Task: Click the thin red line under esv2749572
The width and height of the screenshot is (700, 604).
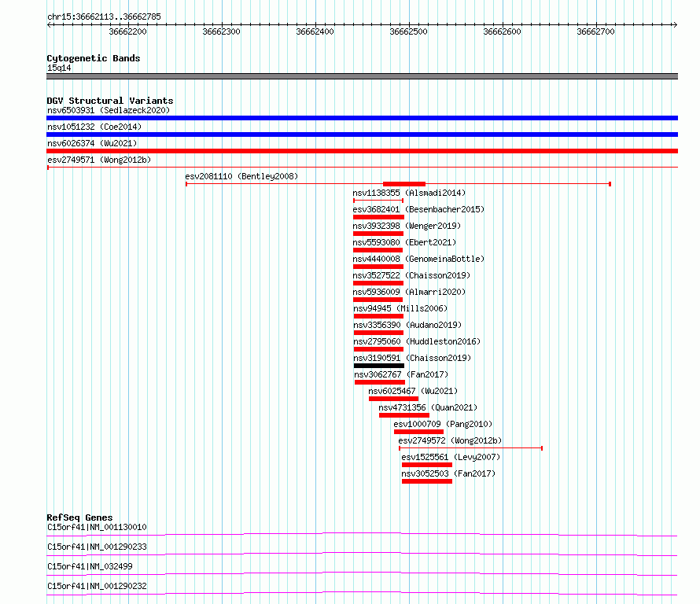Action: click(470, 448)
